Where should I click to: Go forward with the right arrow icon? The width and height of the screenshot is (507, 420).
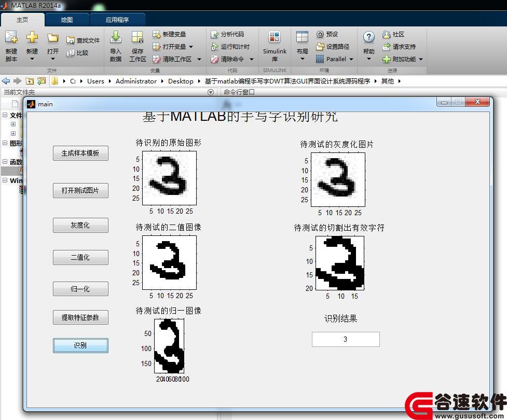click(18, 81)
